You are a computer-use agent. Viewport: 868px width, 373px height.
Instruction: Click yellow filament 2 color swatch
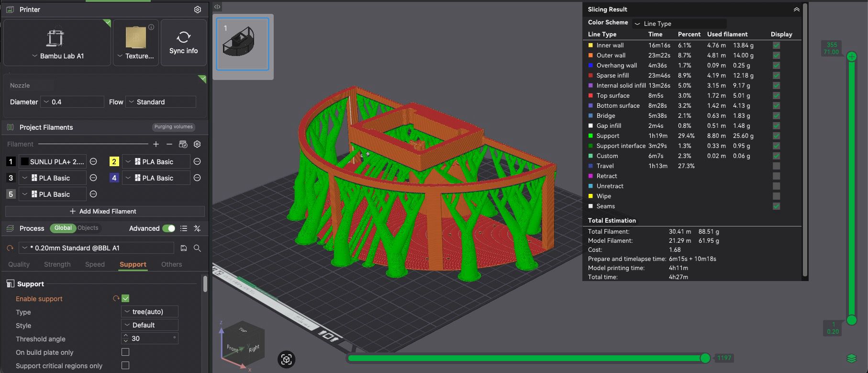[x=114, y=162]
